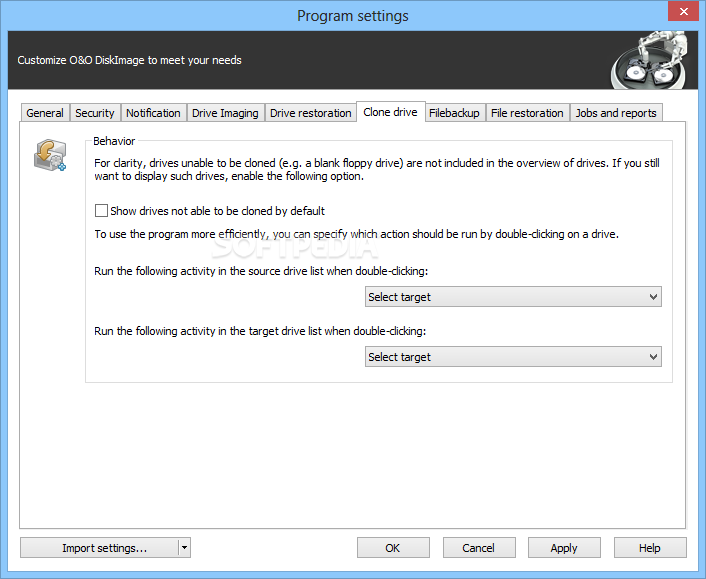Click the target drive list label text

point(260,331)
